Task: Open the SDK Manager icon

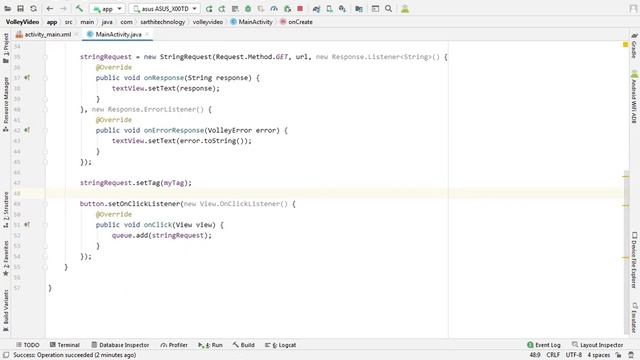Action: [x=342, y=9]
